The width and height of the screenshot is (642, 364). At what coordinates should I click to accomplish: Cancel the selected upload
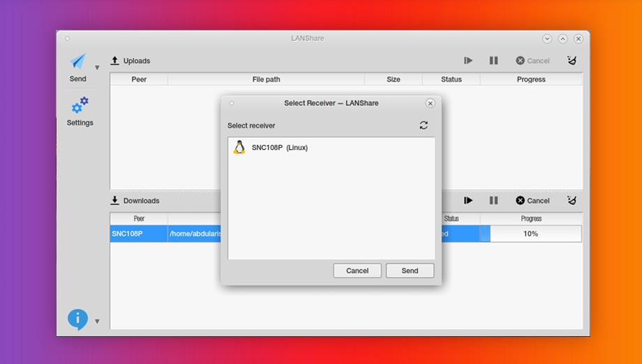[x=532, y=61]
